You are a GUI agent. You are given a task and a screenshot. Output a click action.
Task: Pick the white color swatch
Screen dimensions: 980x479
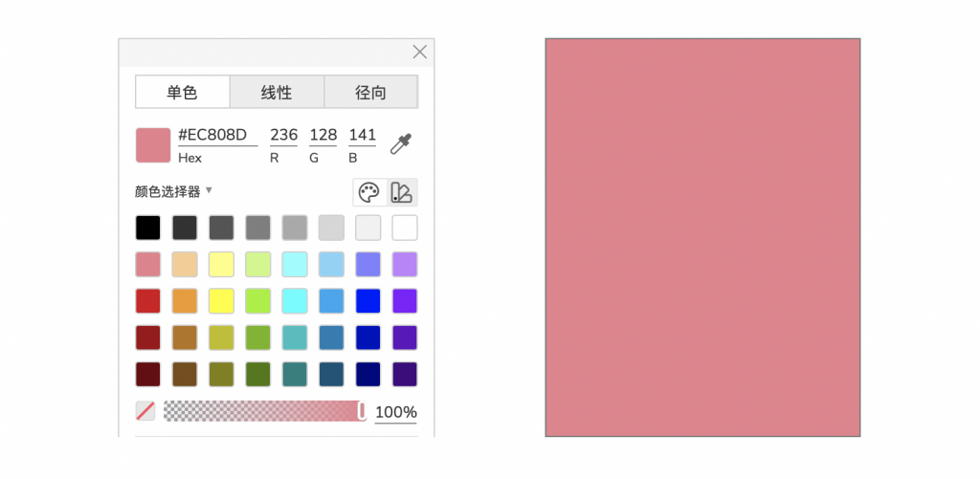click(405, 228)
